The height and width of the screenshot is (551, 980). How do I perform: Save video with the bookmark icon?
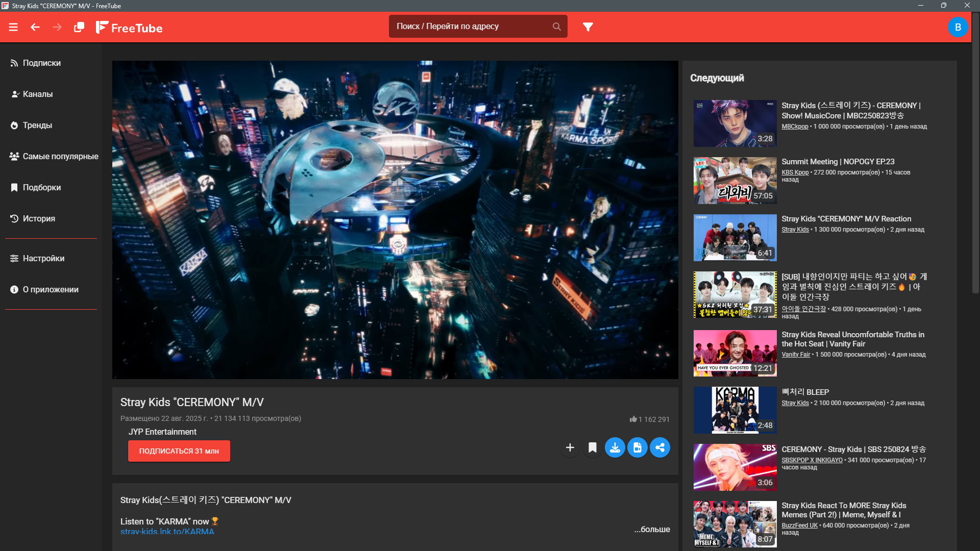click(593, 447)
